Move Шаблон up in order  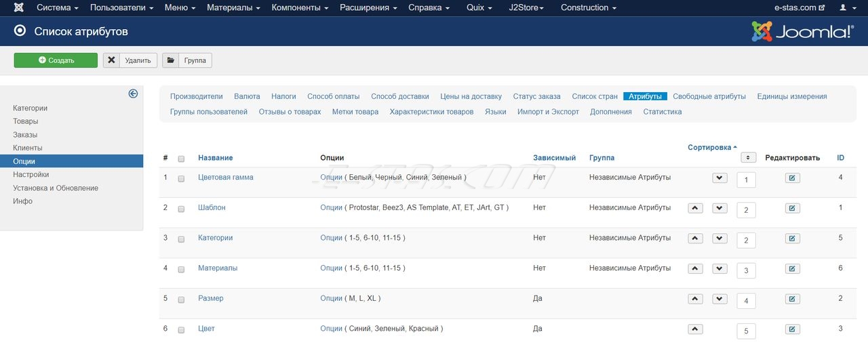click(x=695, y=208)
